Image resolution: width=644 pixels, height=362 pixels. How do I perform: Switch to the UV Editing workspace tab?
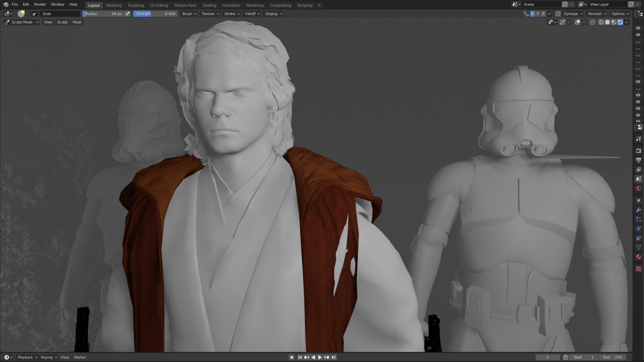159,5
